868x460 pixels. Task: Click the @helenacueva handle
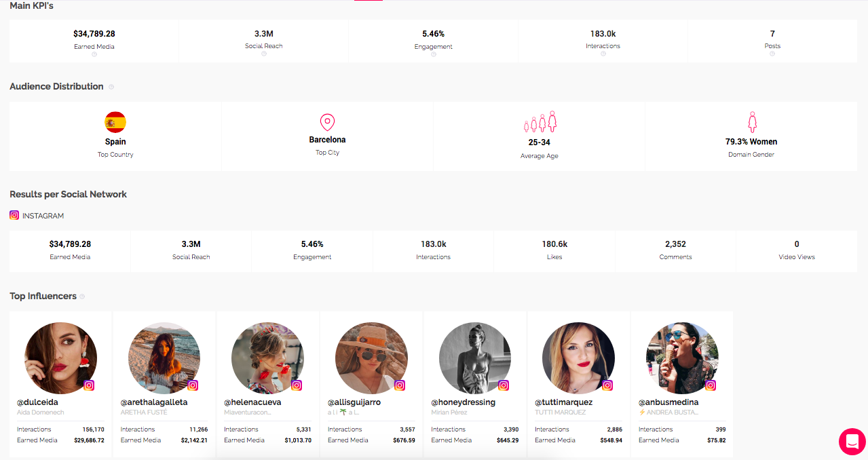(x=252, y=402)
